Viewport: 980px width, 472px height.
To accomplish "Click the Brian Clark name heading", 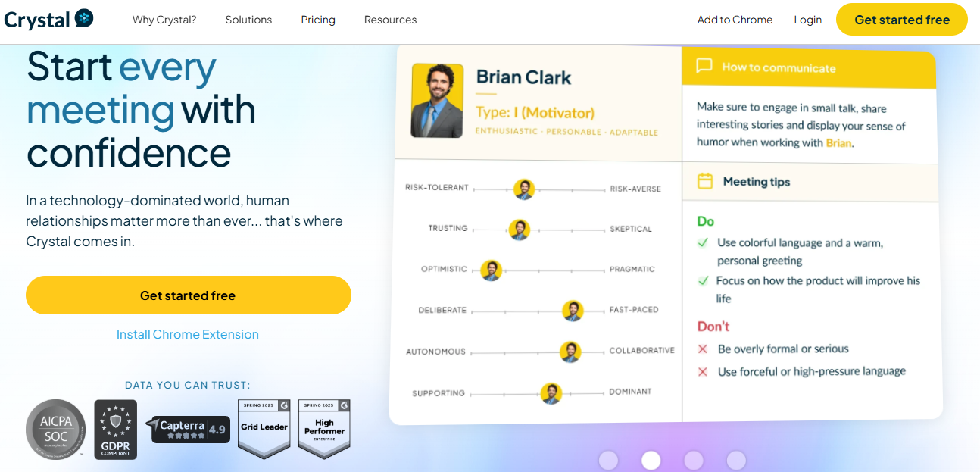I will (x=524, y=77).
